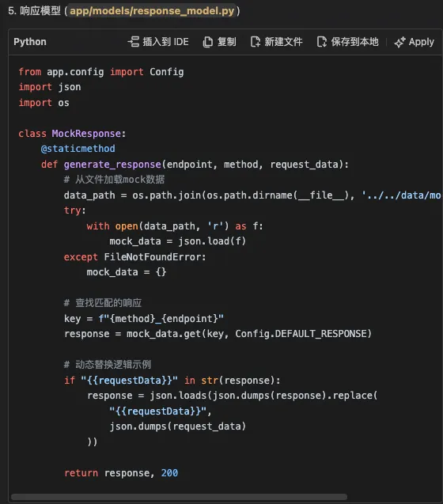Image resolution: width=443 pixels, height=504 pixels.
Task: Click the save-to-local icon beside 保存到本地
Action: point(322,42)
